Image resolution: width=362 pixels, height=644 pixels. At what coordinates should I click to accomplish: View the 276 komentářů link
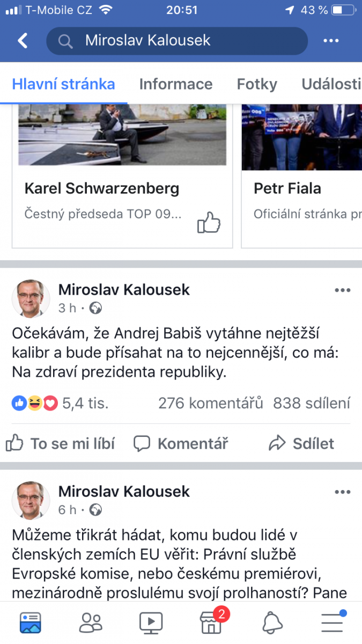pos(210,403)
